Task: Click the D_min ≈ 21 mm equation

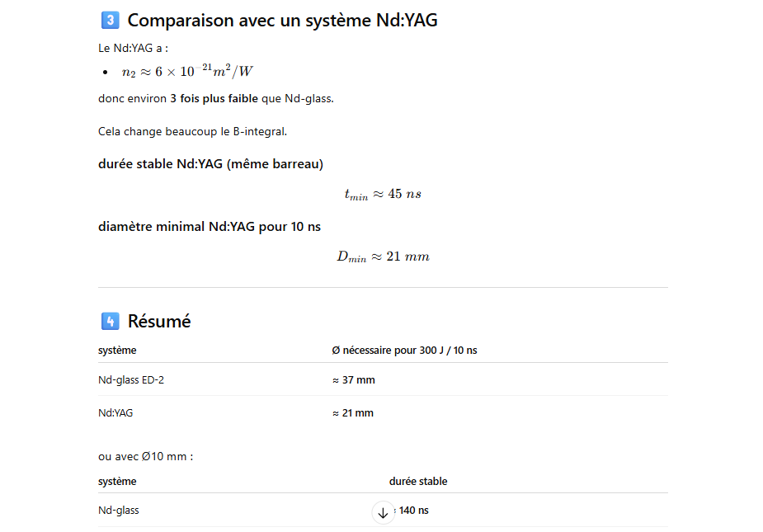Action: pyautogui.click(x=383, y=257)
